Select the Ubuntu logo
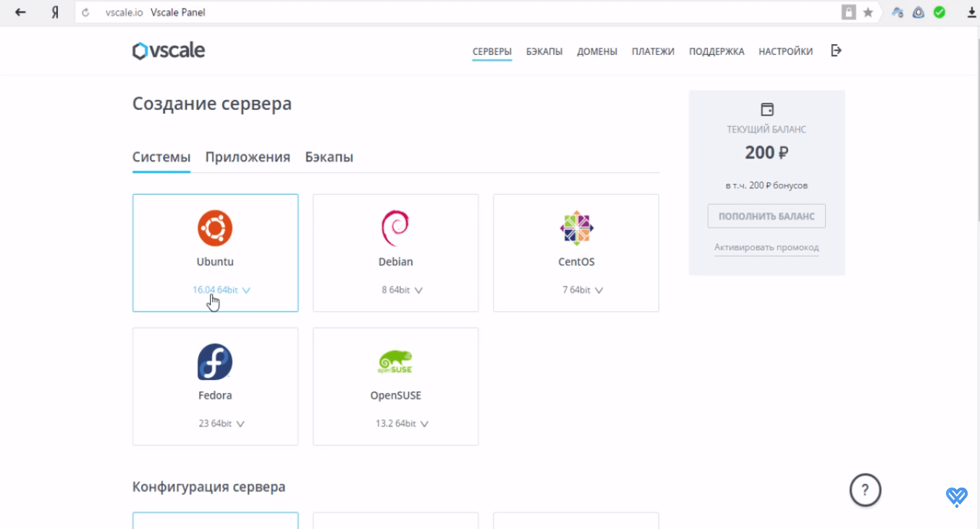Viewport: 980px width, 529px height. (x=215, y=228)
